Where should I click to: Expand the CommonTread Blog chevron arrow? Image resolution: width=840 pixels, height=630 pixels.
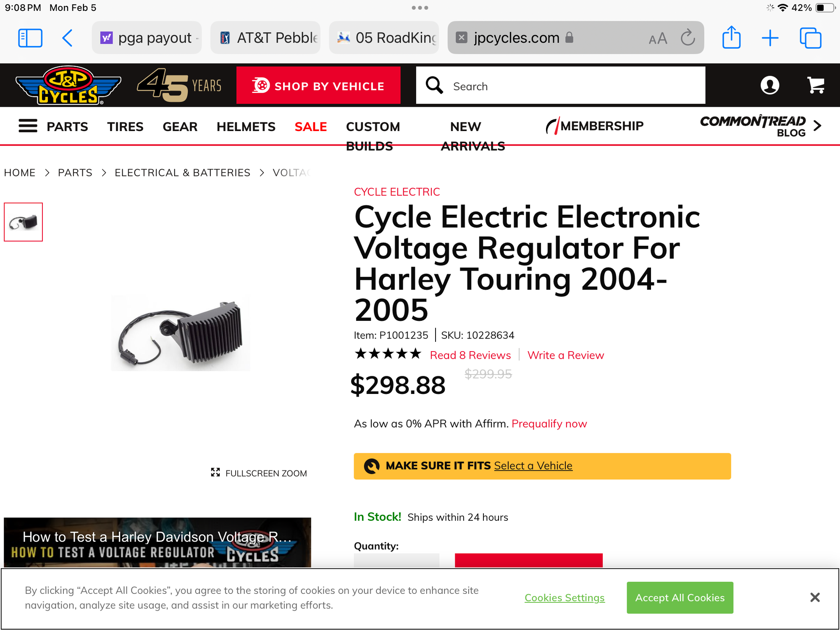pyautogui.click(x=817, y=126)
